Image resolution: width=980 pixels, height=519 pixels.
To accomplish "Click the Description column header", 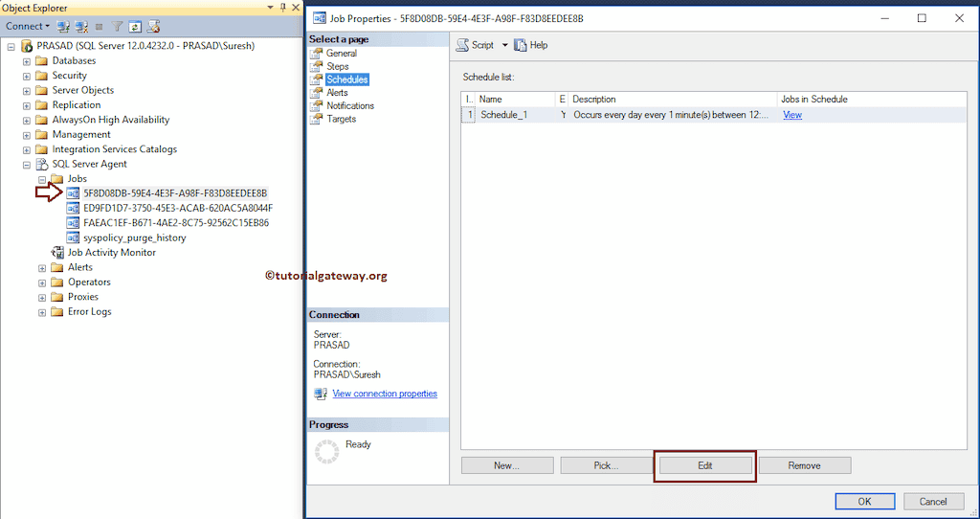I will [x=673, y=100].
